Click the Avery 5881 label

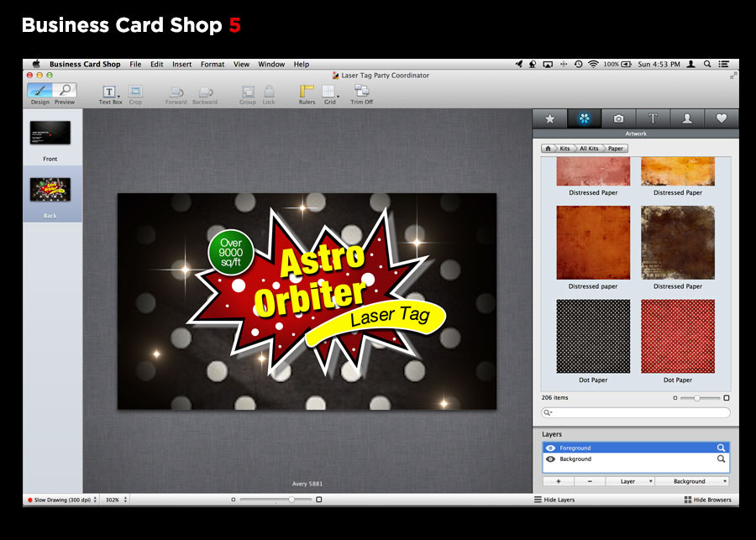point(307,484)
